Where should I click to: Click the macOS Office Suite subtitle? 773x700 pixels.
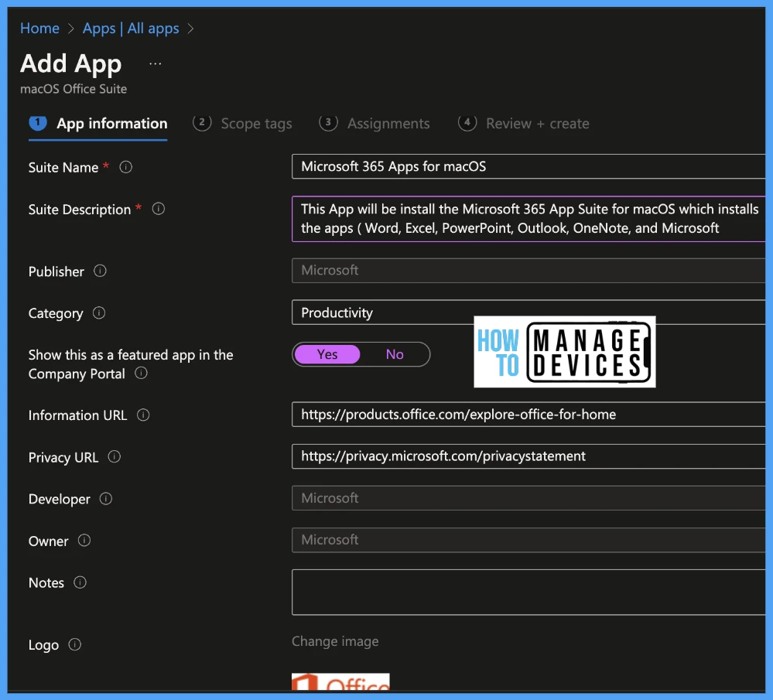(x=74, y=89)
